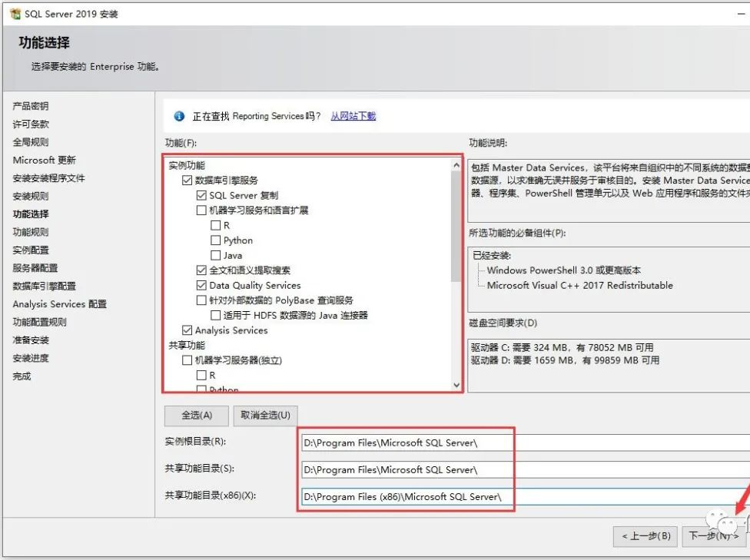Click the SQL Server setup icon in title bar
750x560 pixels.
(14, 13)
